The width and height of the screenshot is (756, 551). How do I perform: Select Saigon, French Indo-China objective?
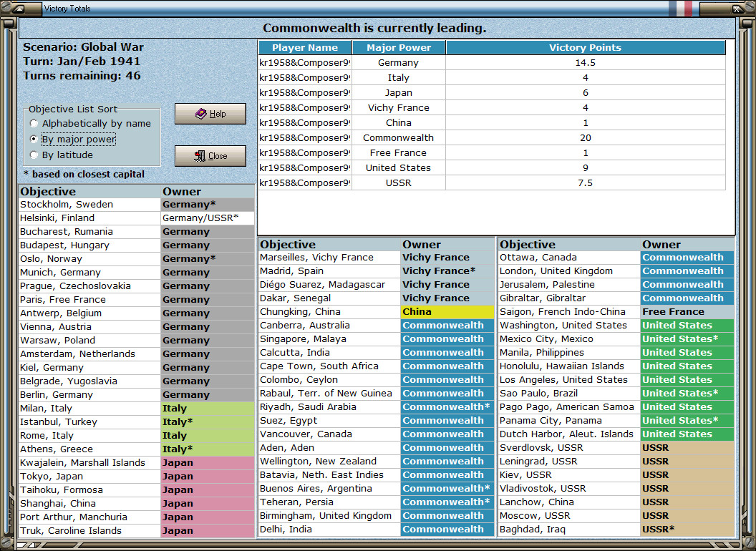(569, 311)
